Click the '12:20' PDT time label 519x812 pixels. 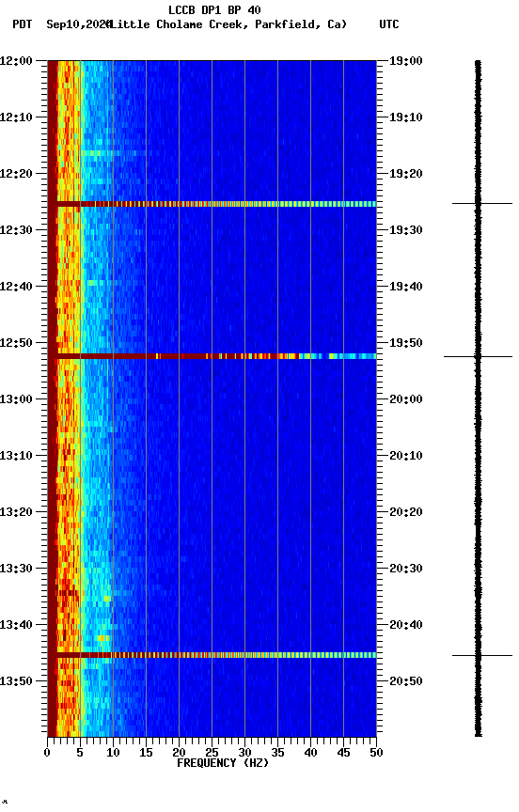[16, 174]
